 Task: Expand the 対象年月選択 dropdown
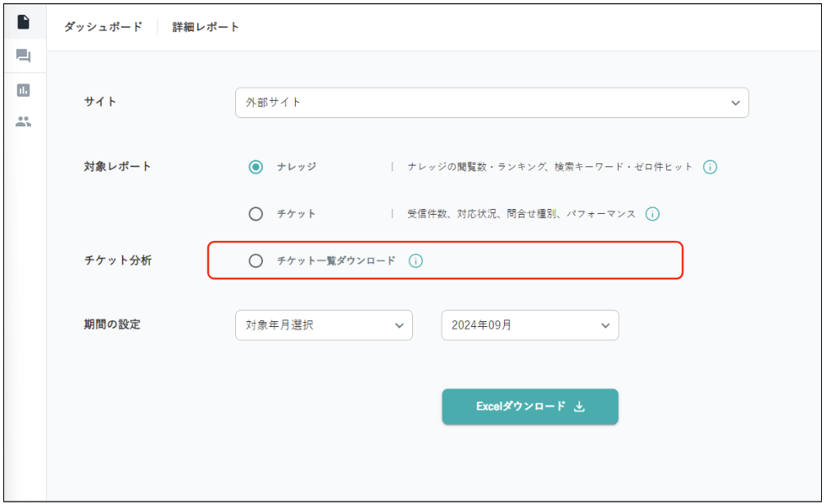(324, 325)
